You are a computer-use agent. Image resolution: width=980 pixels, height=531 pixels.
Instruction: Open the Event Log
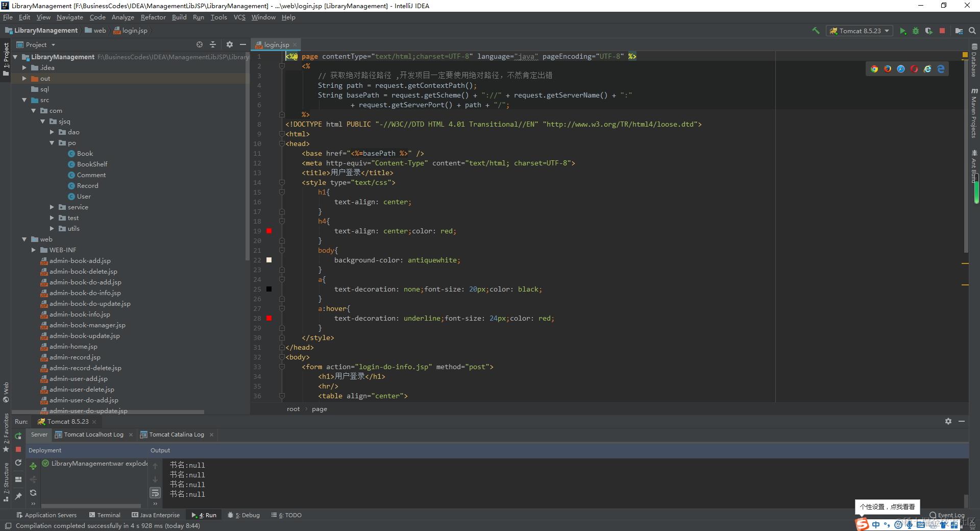pos(947,515)
